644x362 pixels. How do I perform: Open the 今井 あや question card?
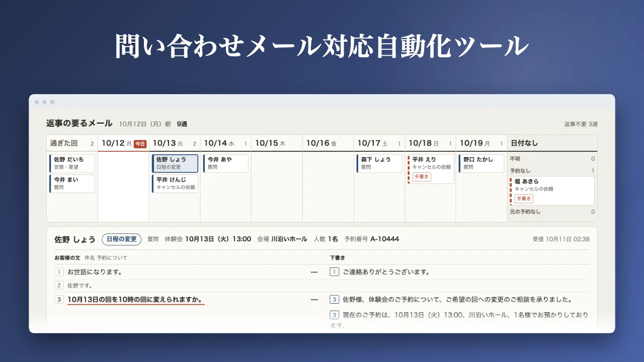coord(226,163)
